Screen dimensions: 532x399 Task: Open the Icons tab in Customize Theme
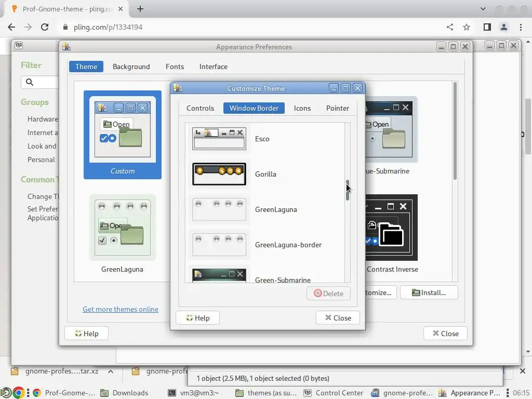(302, 108)
